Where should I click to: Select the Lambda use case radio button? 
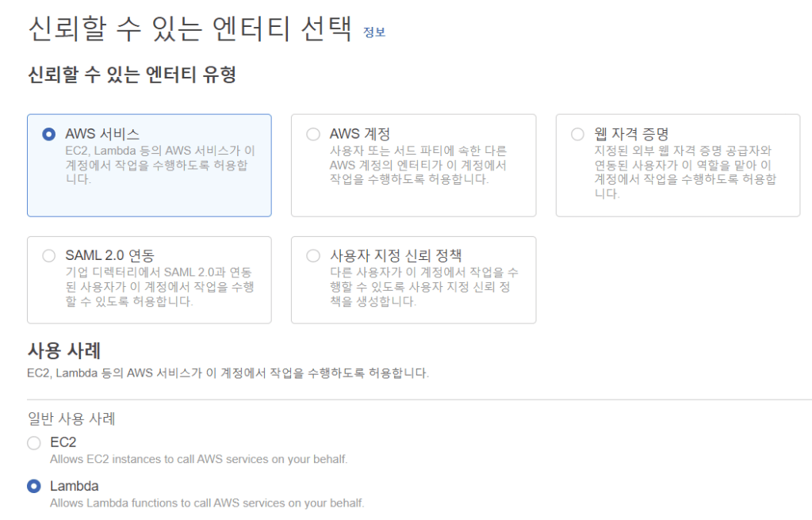34,486
